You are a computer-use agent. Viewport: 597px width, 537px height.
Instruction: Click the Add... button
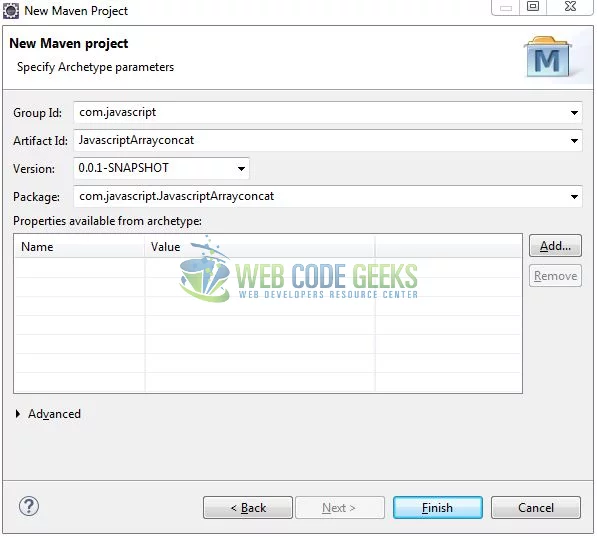[x=555, y=246]
